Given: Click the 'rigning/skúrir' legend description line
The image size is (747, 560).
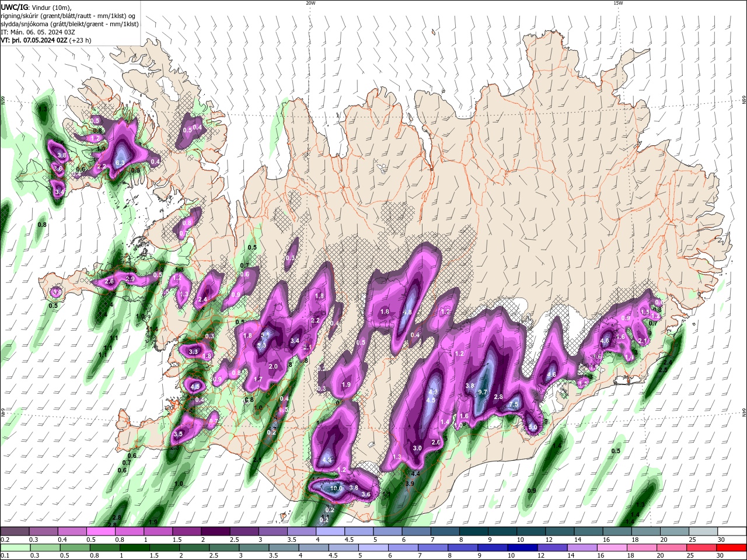Looking at the screenshot, I should pyautogui.click(x=68, y=16).
